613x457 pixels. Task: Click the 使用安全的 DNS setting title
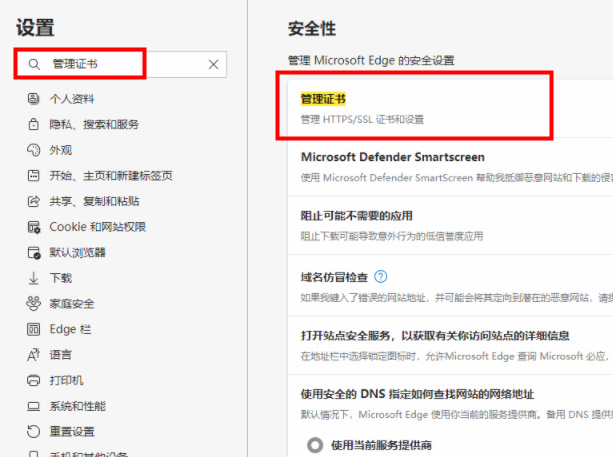point(418,394)
